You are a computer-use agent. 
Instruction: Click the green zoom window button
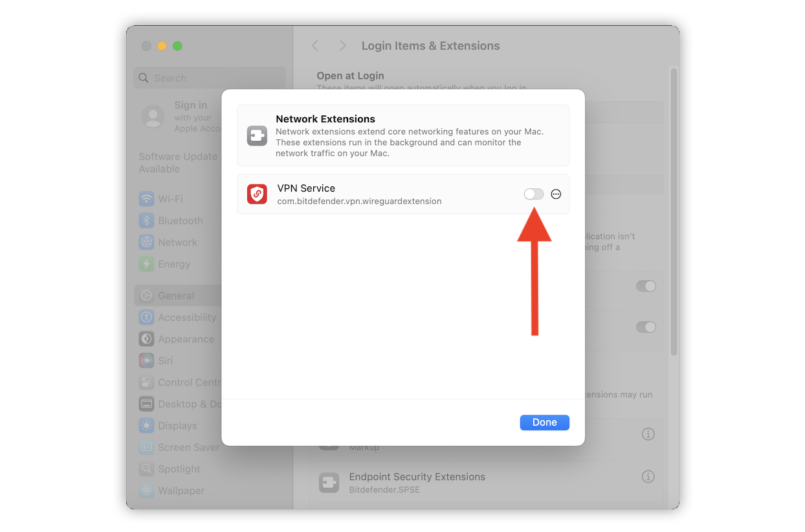[x=177, y=46]
